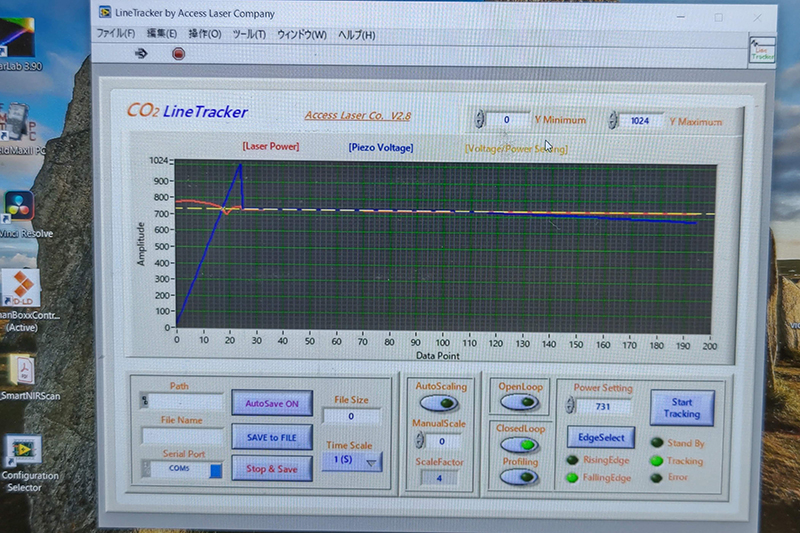Click the AutoSave ON button
800x533 pixels.
click(272, 403)
